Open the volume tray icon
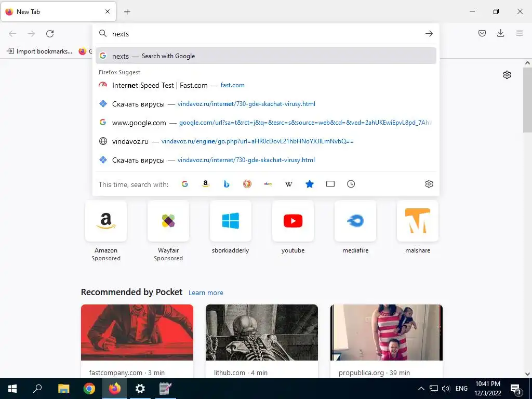Image resolution: width=532 pixels, height=399 pixels. [446, 389]
